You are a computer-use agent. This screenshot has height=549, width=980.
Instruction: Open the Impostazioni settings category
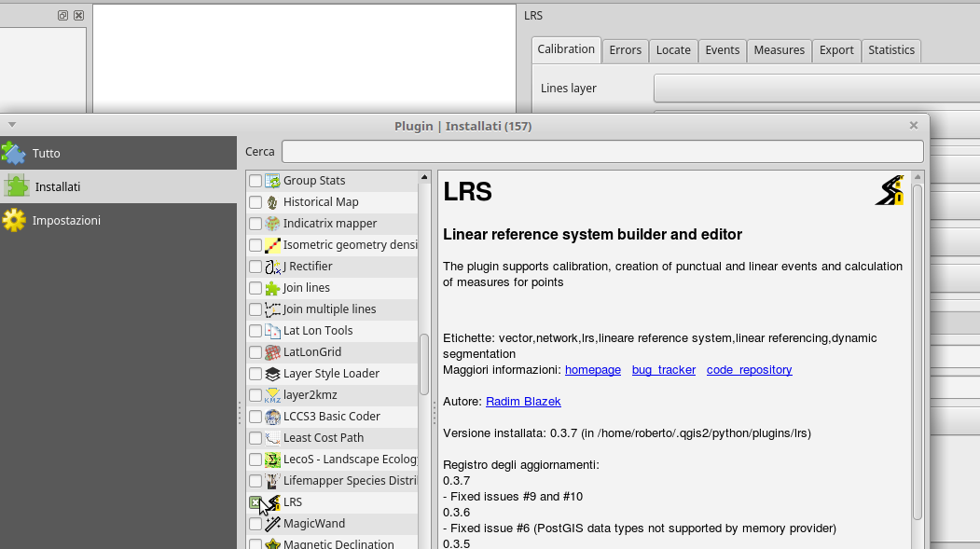[x=118, y=220]
